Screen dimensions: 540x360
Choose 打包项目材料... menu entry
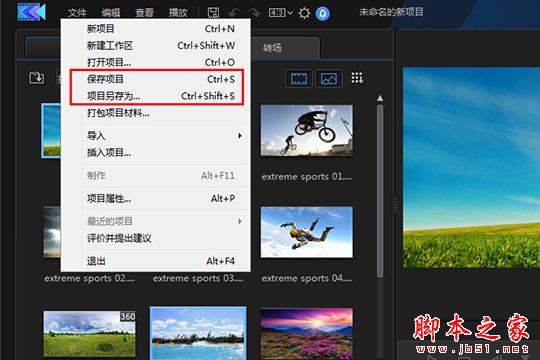coord(156,113)
